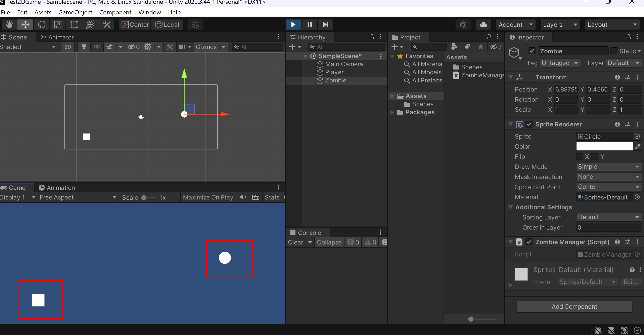Image resolution: width=644 pixels, height=335 pixels.
Task: Toggle Local handle rotation
Action: pyautogui.click(x=167, y=25)
